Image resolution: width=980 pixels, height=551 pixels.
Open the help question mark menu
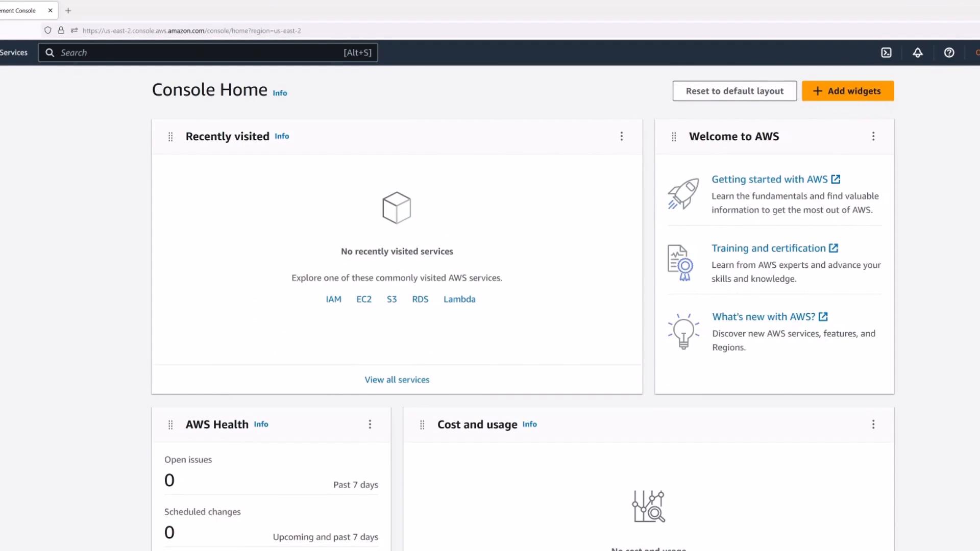coord(949,53)
